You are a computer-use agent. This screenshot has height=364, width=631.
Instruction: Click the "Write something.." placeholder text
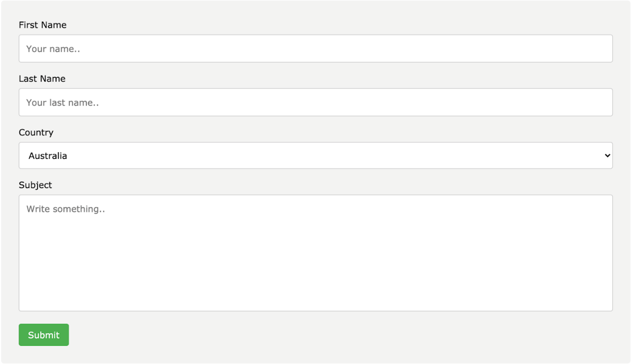65,209
